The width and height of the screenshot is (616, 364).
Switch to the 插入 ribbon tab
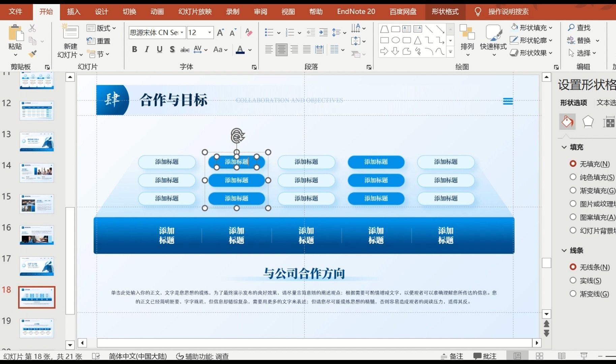pyautogui.click(x=73, y=11)
